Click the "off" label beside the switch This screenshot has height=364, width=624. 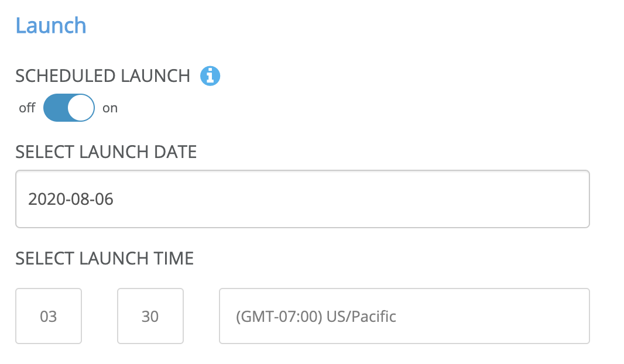click(x=27, y=108)
